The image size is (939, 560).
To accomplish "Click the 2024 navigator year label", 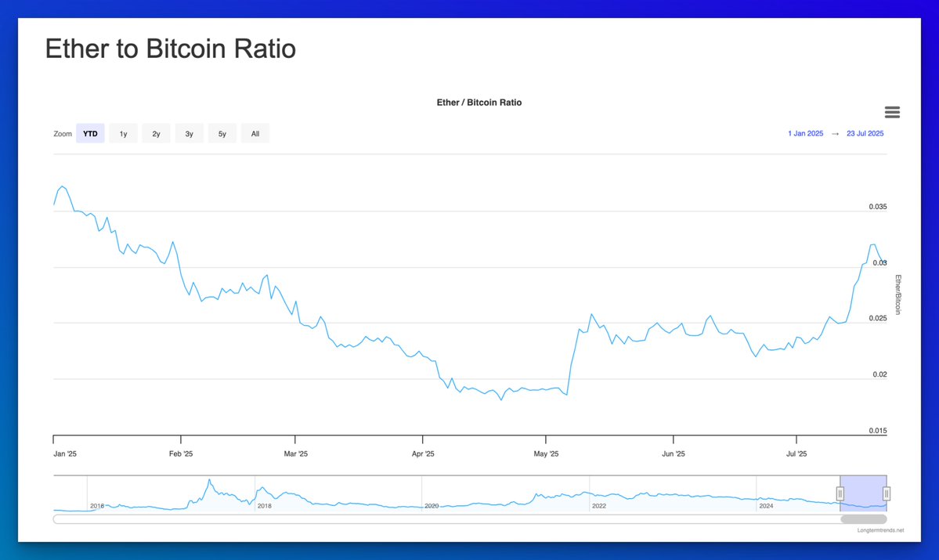I will pyautogui.click(x=766, y=506).
